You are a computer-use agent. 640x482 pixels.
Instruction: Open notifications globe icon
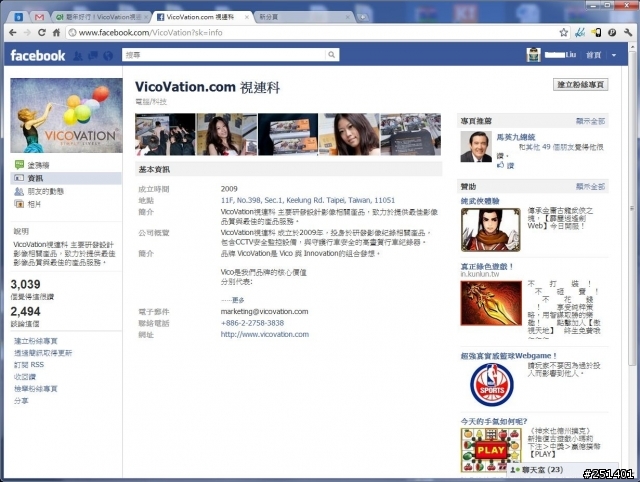tap(108, 56)
